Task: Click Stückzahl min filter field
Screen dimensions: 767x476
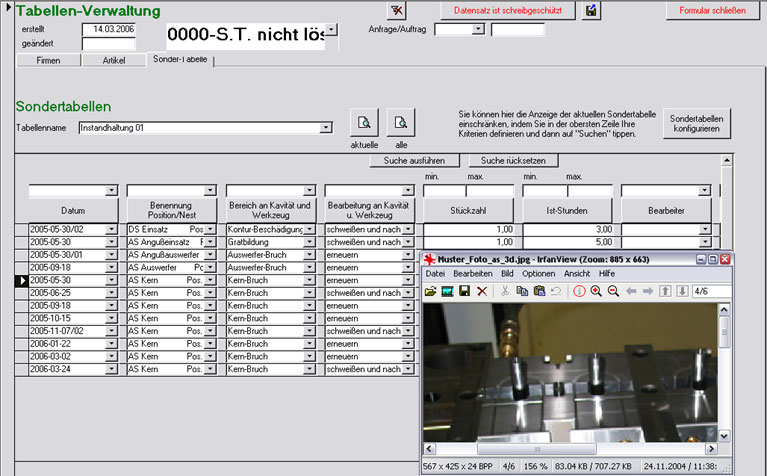Action: tap(444, 190)
